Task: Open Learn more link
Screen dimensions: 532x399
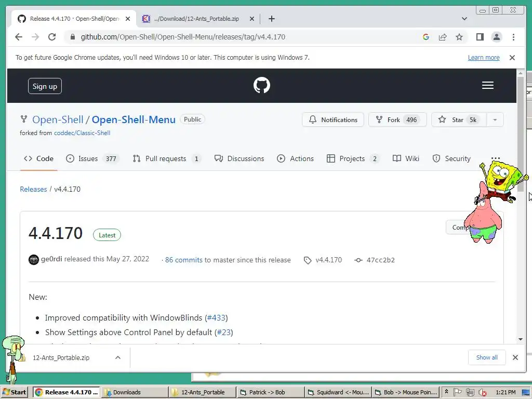Action: (x=484, y=57)
